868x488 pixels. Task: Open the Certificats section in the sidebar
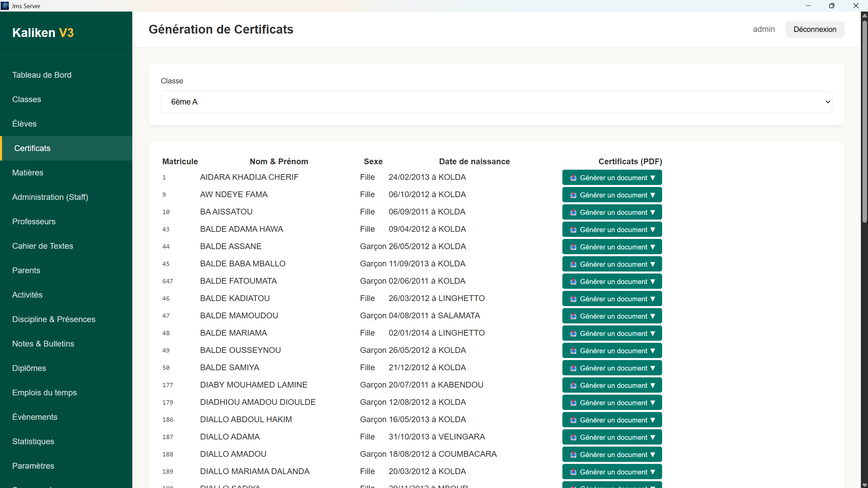32,148
